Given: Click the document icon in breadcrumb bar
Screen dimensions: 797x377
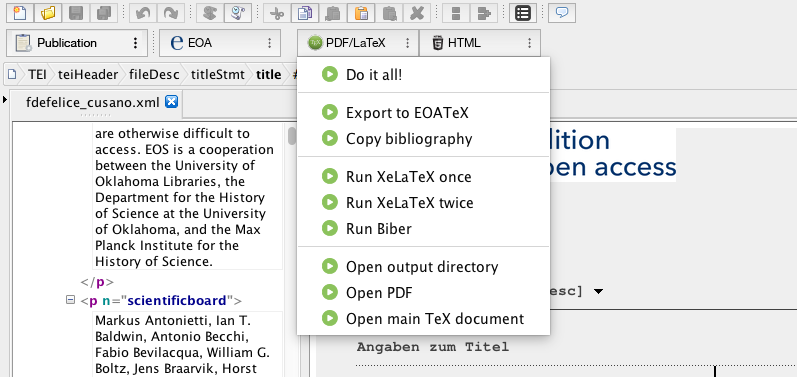Looking at the screenshot, I should (x=12, y=75).
